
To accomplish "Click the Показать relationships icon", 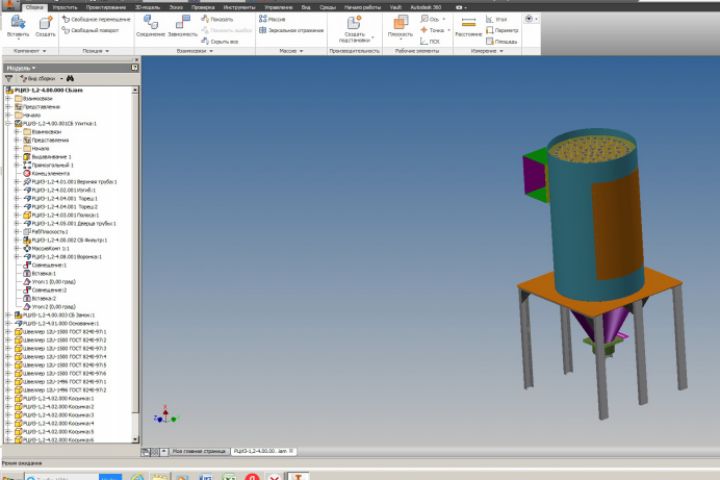I will 205,19.
